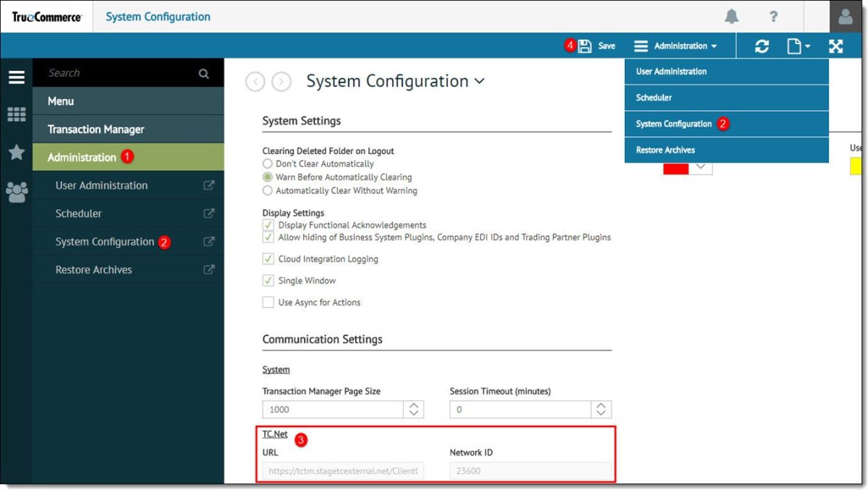This screenshot has width=868, height=490.
Task: Click the TrueCommerce logo
Action: pyautogui.click(x=46, y=17)
